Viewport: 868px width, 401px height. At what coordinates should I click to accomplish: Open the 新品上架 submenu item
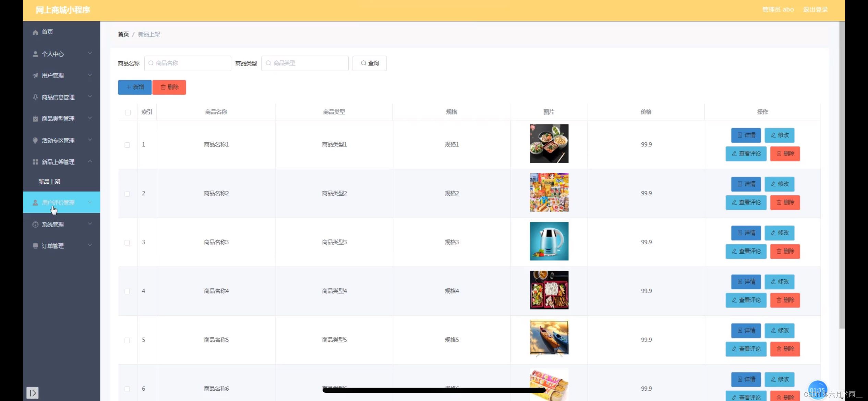tap(49, 182)
